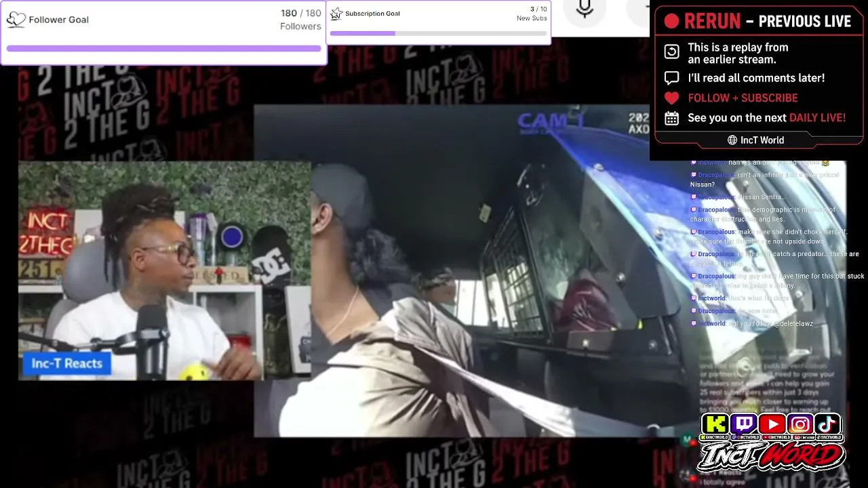This screenshot has width=868, height=488.
Task: Click the "I'll read all comments later!" text
Action: click(756, 78)
